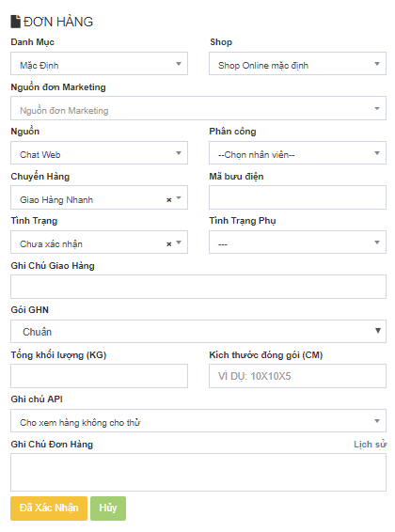The height and width of the screenshot is (532, 395).
Task: Focus the Mã bưu điện field
Action: (x=297, y=197)
